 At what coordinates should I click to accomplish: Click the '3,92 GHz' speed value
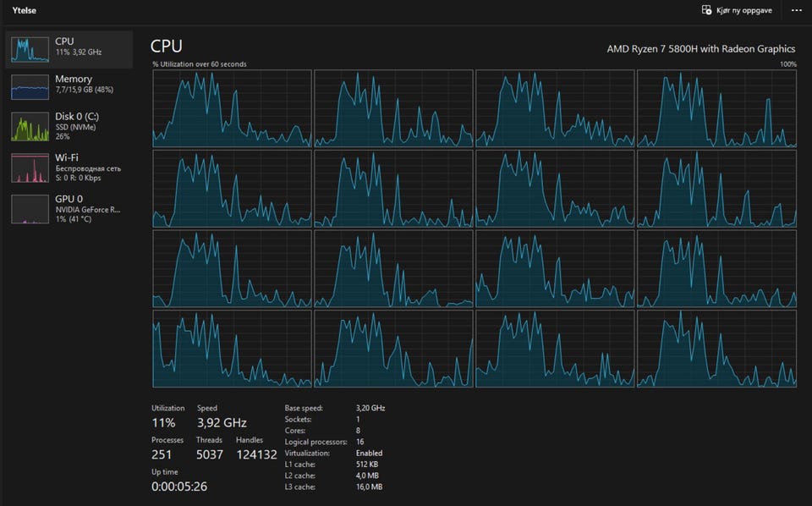point(222,423)
